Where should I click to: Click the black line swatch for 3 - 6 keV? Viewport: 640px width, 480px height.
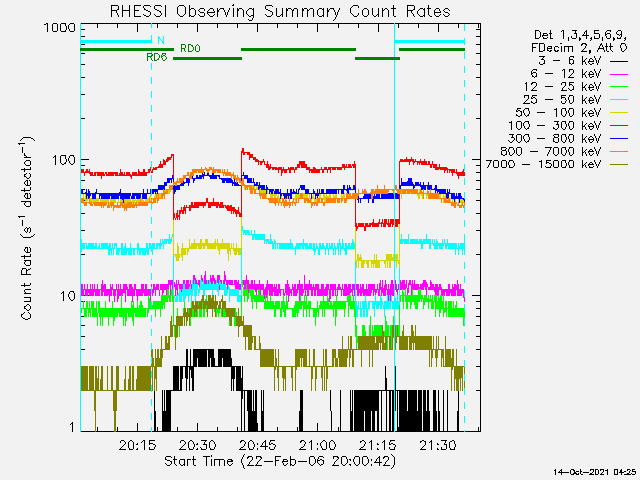(619, 62)
